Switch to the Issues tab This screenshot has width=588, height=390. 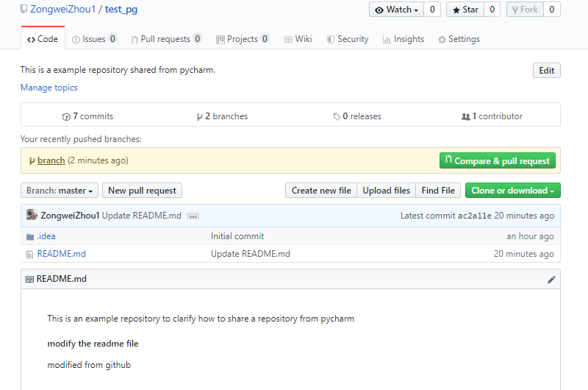pos(95,39)
